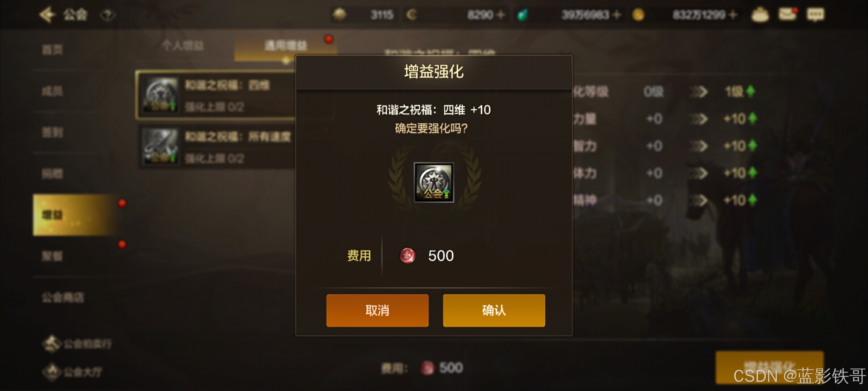Open 公会大厅 shortcut at bottom left
Screen dimensions: 868x391
(x=72, y=372)
